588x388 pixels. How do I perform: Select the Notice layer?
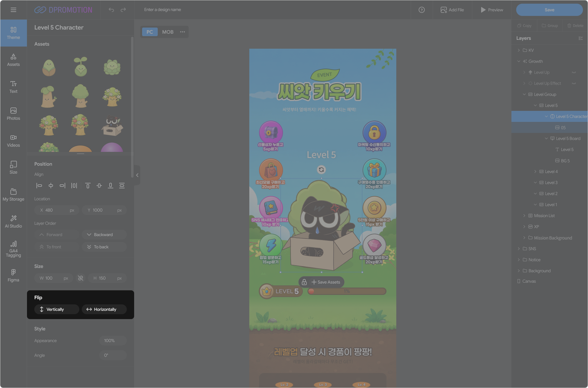pyautogui.click(x=550, y=260)
